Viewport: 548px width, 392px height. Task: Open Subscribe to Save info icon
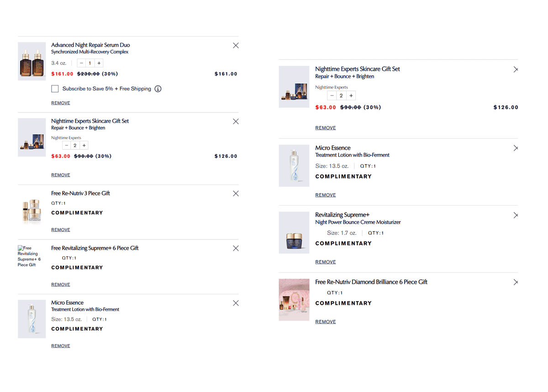(158, 89)
